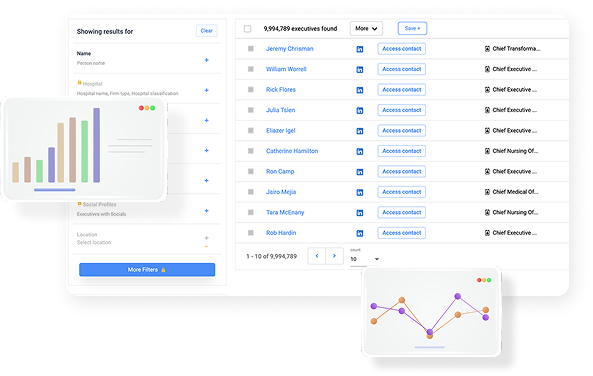This screenshot has width=593, height=376.
Task: Click the Clear filters button
Action: click(x=206, y=31)
